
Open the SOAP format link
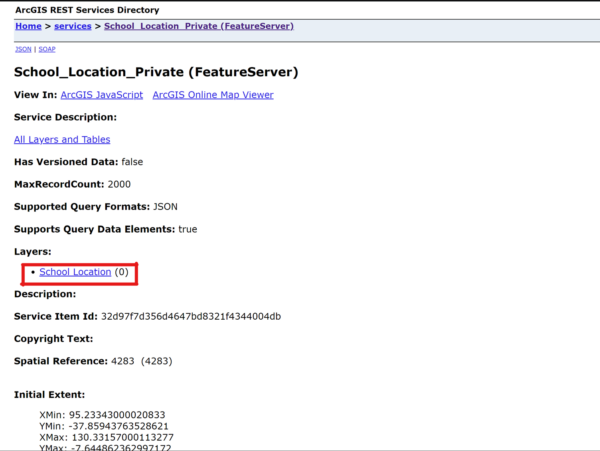coord(47,48)
